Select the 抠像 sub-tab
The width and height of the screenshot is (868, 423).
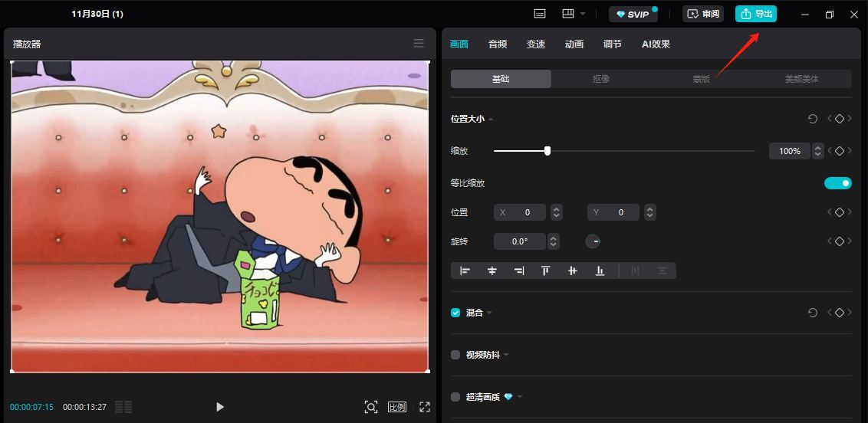[601, 79]
